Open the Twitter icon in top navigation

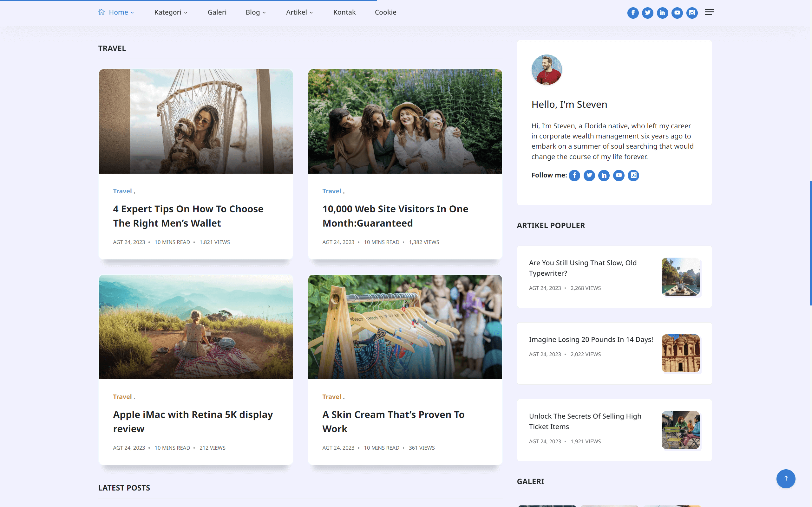coord(648,13)
